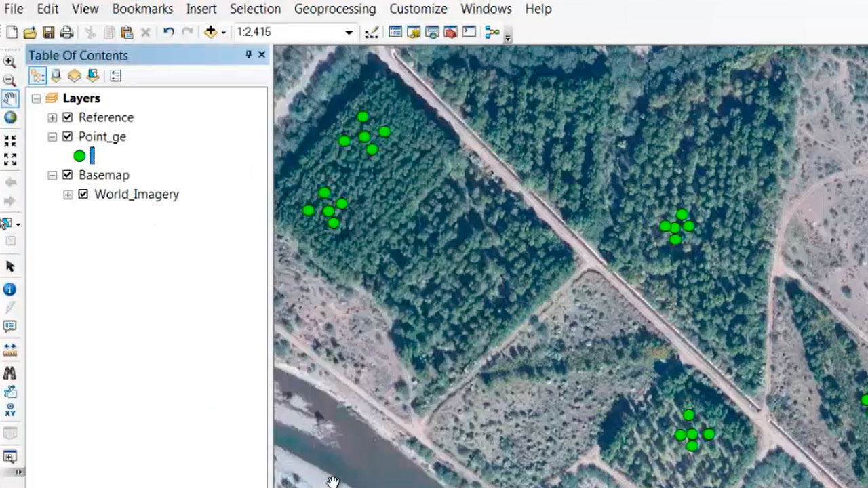Open the map scale dropdown
The image size is (868, 488).
pyautogui.click(x=349, y=32)
